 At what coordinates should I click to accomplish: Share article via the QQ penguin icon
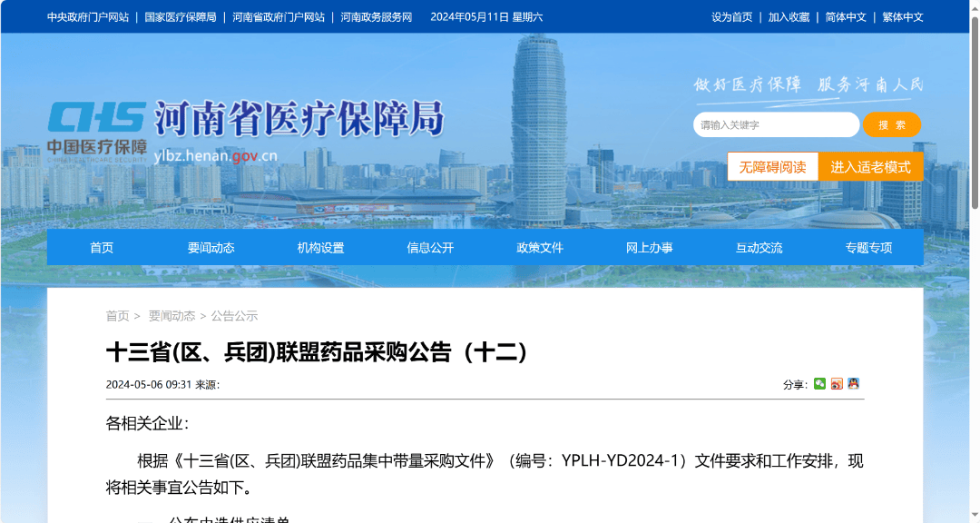pyautogui.click(x=853, y=383)
